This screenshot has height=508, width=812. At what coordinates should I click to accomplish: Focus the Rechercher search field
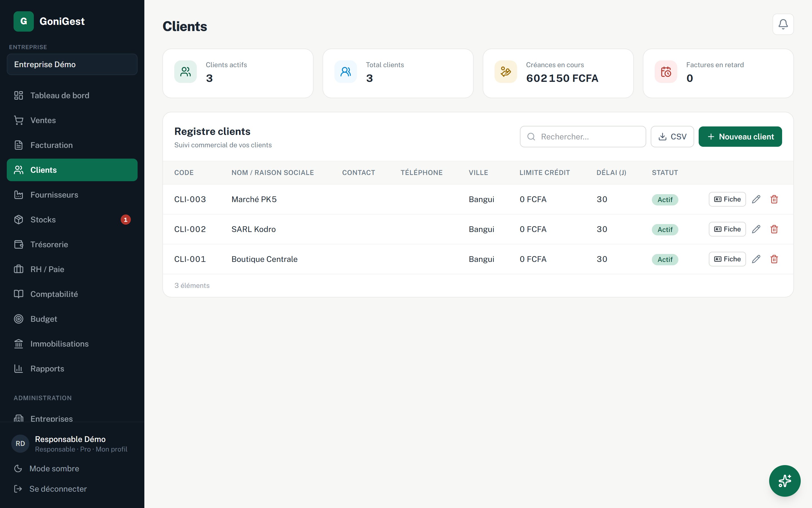pos(583,137)
